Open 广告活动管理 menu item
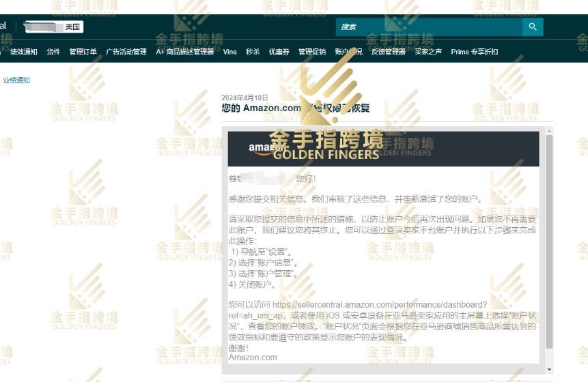The image size is (588, 382). click(126, 52)
